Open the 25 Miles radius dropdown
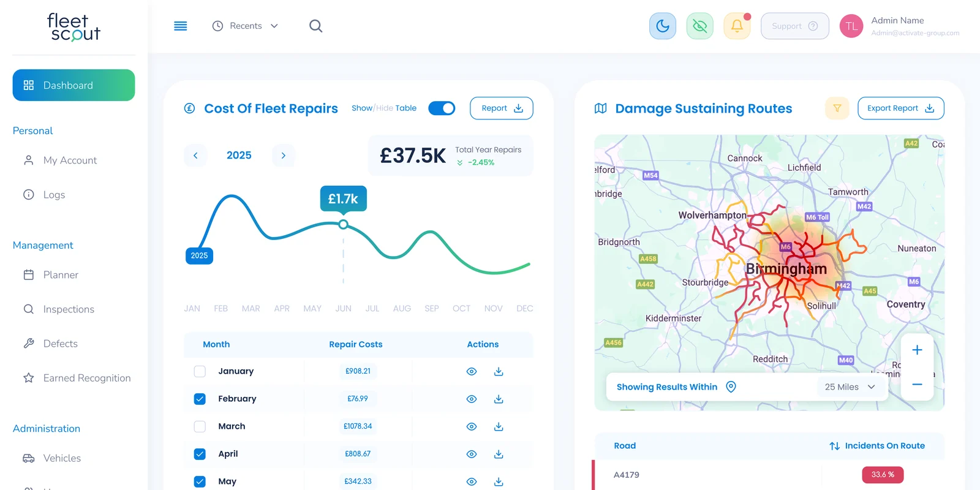This screenshot has height=490, width=980. pyautogui.click(x=850, y=387)
